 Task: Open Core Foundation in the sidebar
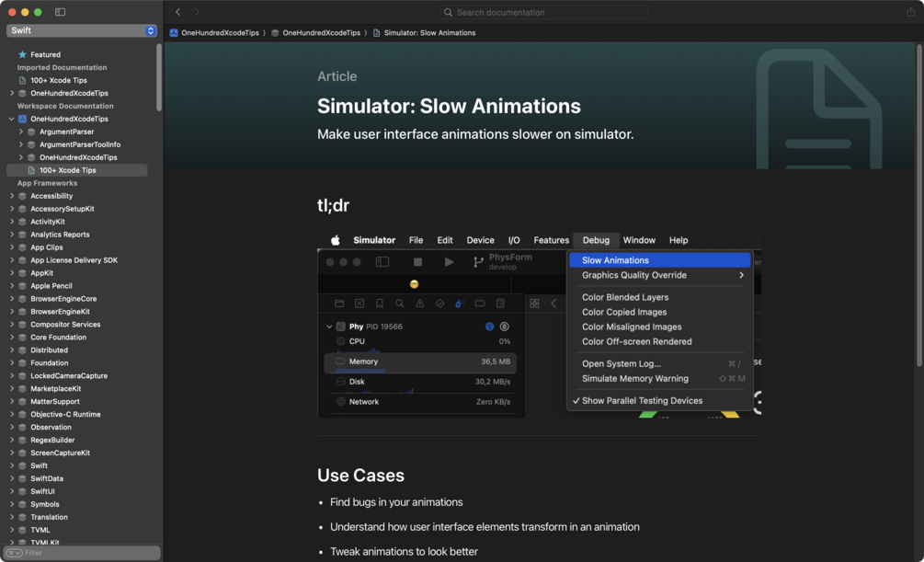(58, 338)
